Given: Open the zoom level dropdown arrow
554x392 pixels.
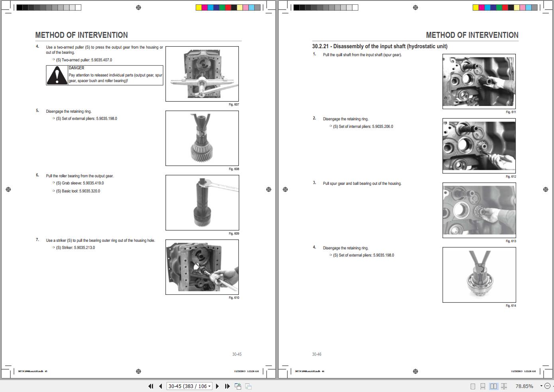Looking at the screenshot, I should click(541, 386).
